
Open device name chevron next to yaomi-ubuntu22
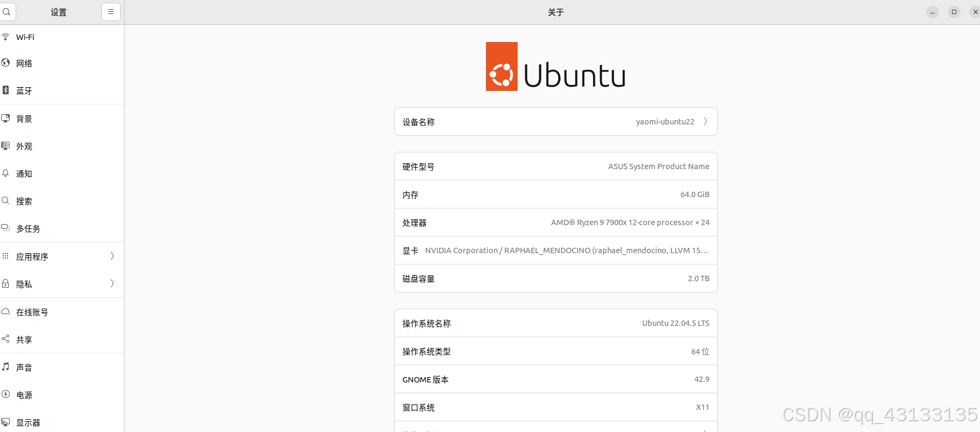click(705, 122)
